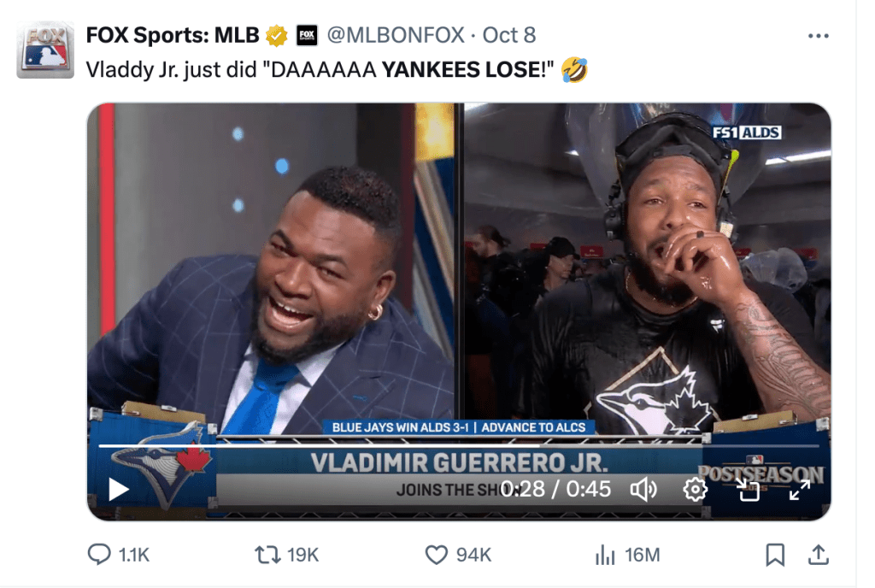Repost the tweet with the retweet icon
Screen dimensions: 875x588
point(267,555)
